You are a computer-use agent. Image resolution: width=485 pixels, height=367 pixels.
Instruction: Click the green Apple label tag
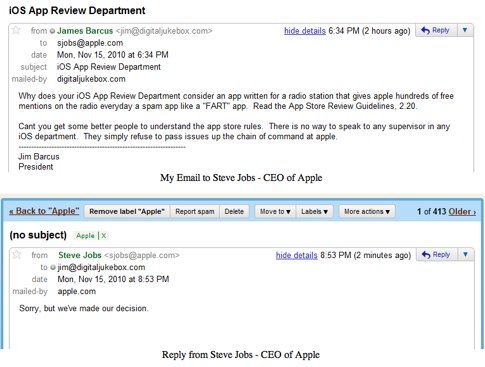(85, 236)
